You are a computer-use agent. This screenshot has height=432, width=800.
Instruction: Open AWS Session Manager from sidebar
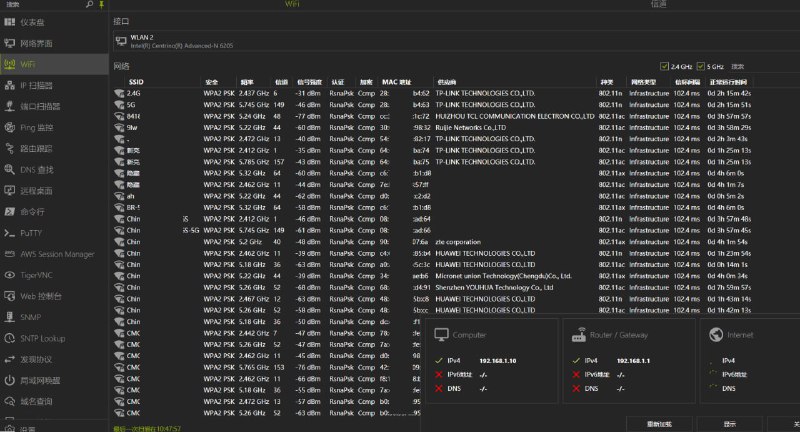point(9,254)
